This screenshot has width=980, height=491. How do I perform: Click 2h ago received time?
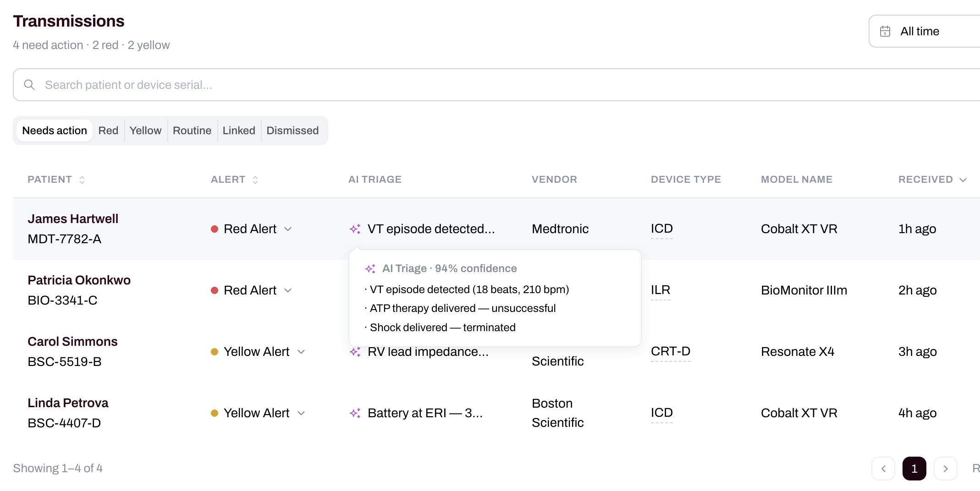(917, 290)
